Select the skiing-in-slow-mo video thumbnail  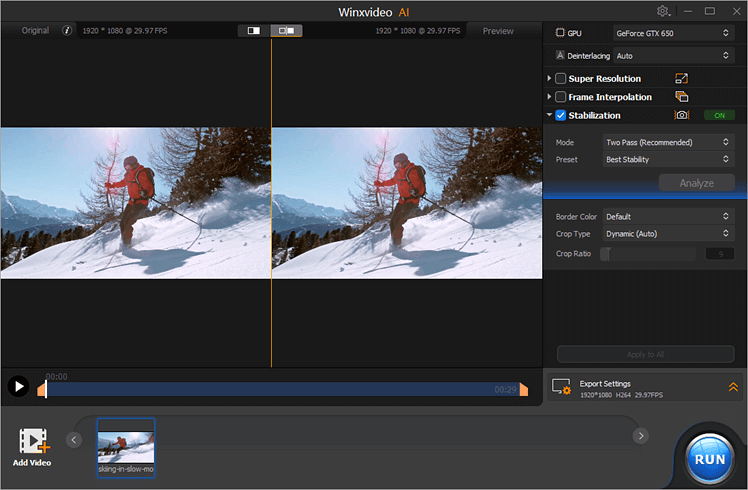click(x=126, y=447)
